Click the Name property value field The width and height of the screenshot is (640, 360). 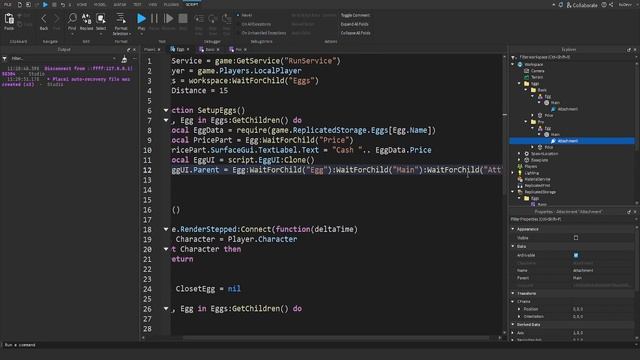603,270
